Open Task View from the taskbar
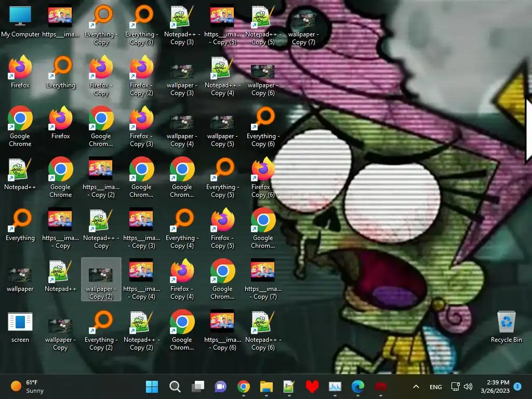The width and height of the screenshot is (532, 399). 198,387
